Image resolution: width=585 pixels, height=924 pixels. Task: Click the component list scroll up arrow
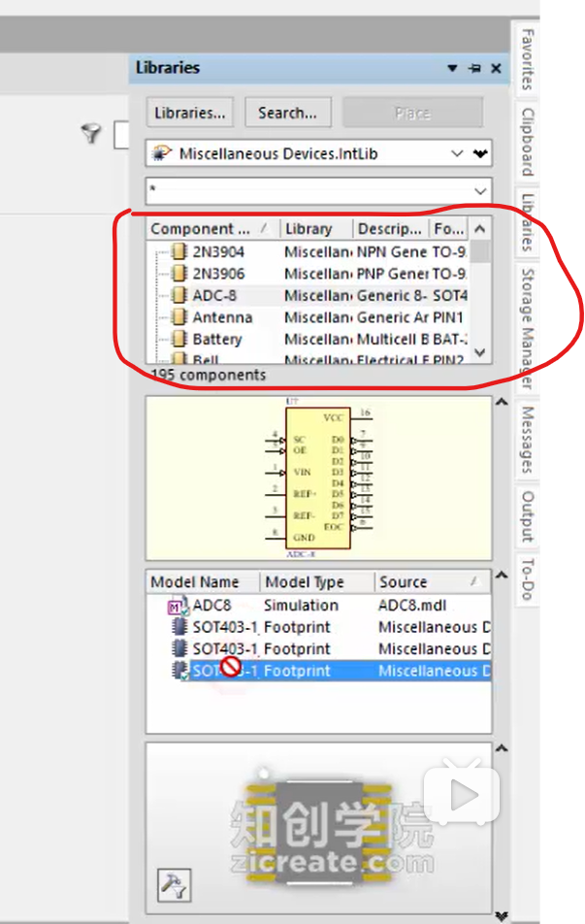[480, 229]
